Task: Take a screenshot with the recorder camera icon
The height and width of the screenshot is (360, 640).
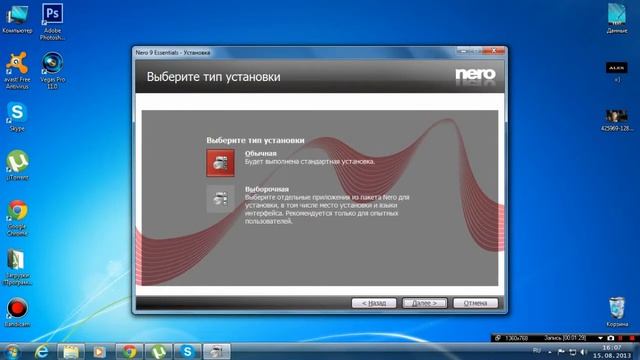Action: (611, 338)
